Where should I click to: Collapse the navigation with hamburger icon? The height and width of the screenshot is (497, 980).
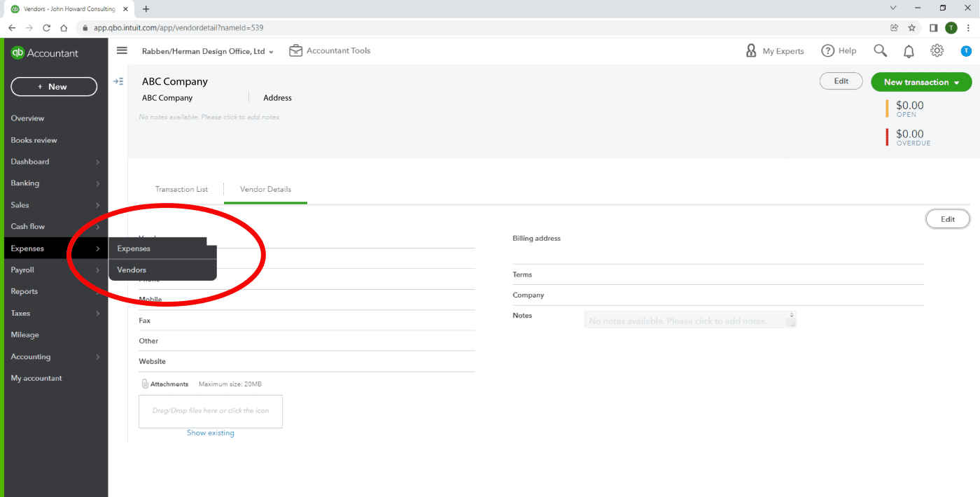click(122, 50)
